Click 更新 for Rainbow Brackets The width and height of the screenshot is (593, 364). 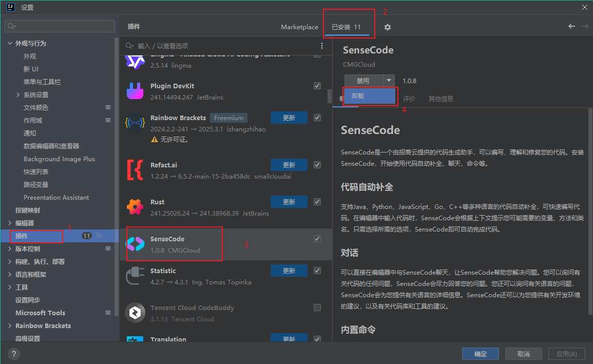[289, 118]
